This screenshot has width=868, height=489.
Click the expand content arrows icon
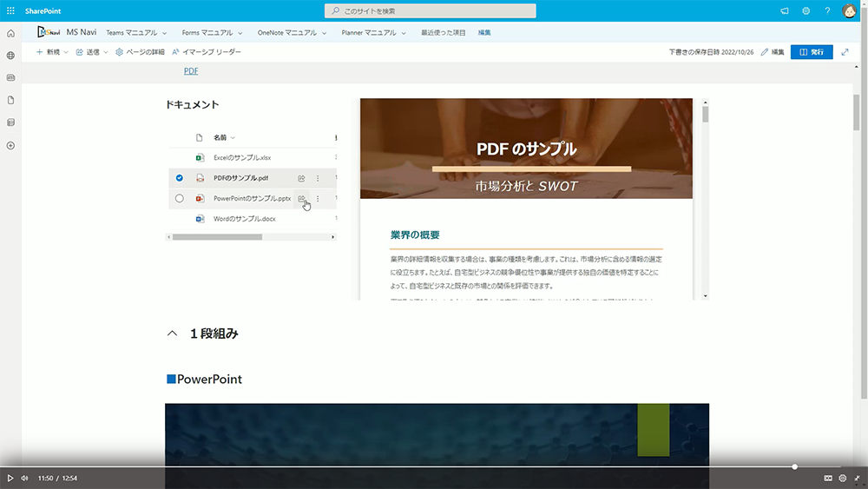click(845, 52)
